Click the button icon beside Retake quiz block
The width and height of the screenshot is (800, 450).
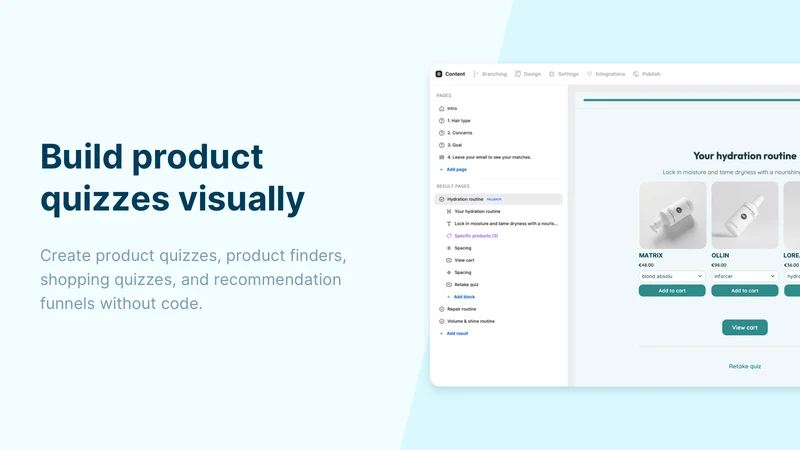click(449, 285)
